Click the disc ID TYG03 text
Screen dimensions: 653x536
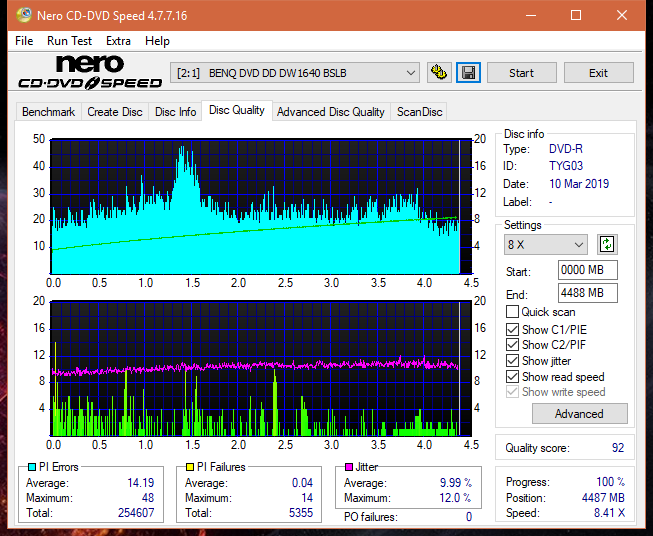[x=566, y=166]
